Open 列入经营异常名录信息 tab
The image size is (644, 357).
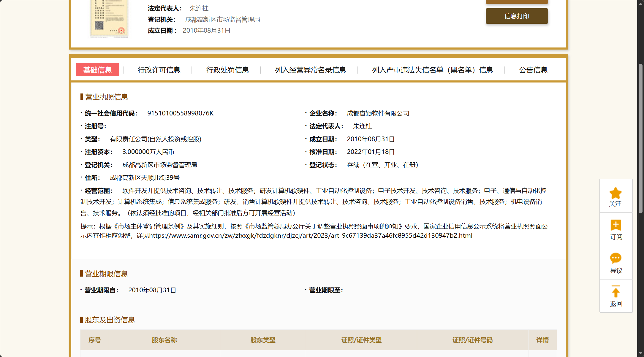[x=310, y=70]
